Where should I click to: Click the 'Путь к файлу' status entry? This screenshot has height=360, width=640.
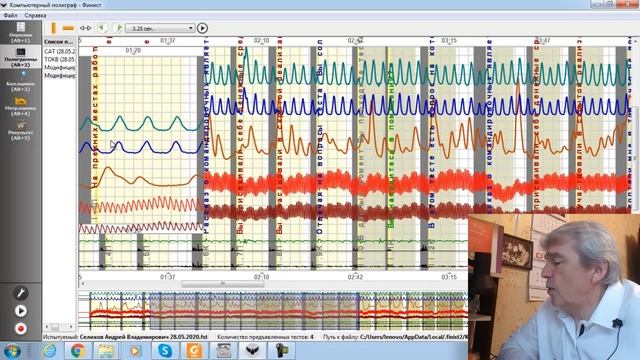(395, 337)
